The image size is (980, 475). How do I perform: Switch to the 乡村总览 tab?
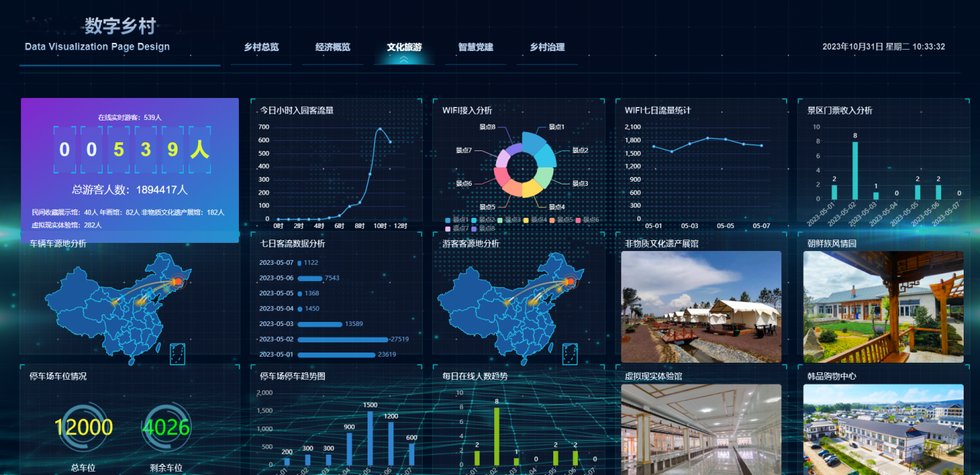[x=261, y=47]
